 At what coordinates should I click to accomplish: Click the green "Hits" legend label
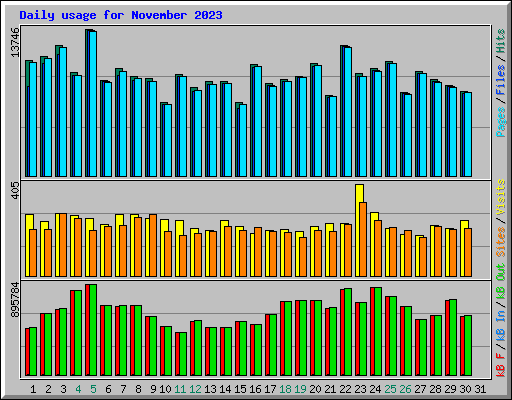pyautogui.click(x=500, y=41)
